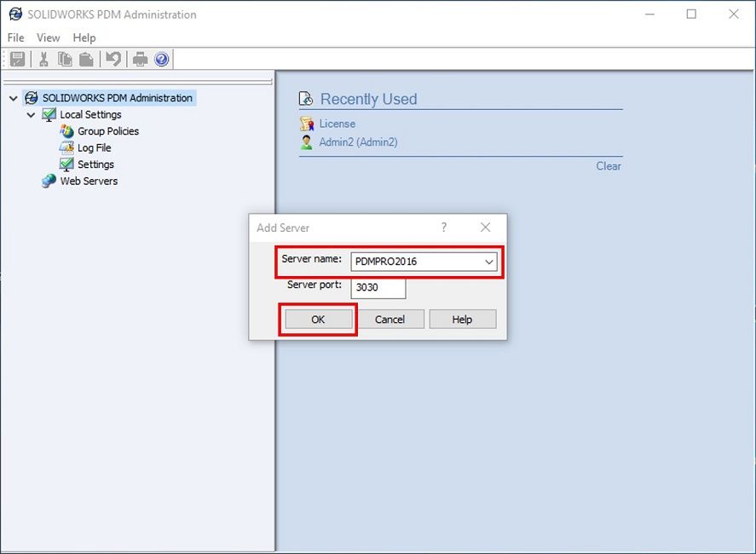Click the Paste clipboard toolbar icon

point(86,59)
